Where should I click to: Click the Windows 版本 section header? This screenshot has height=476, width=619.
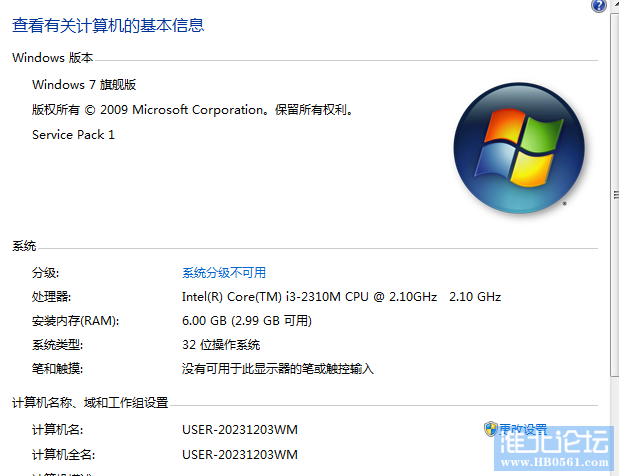click(x=53, y=59)
